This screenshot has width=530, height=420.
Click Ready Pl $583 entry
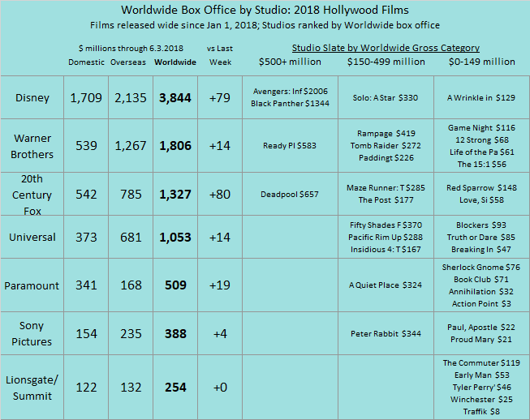[x=290, y=146]
